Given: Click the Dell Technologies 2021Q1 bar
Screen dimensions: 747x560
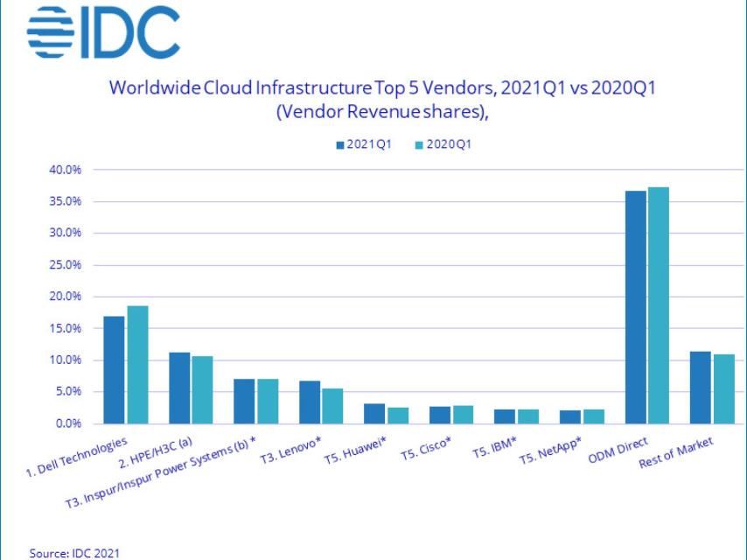Looking at the screenshot, I should coord(114,369).
